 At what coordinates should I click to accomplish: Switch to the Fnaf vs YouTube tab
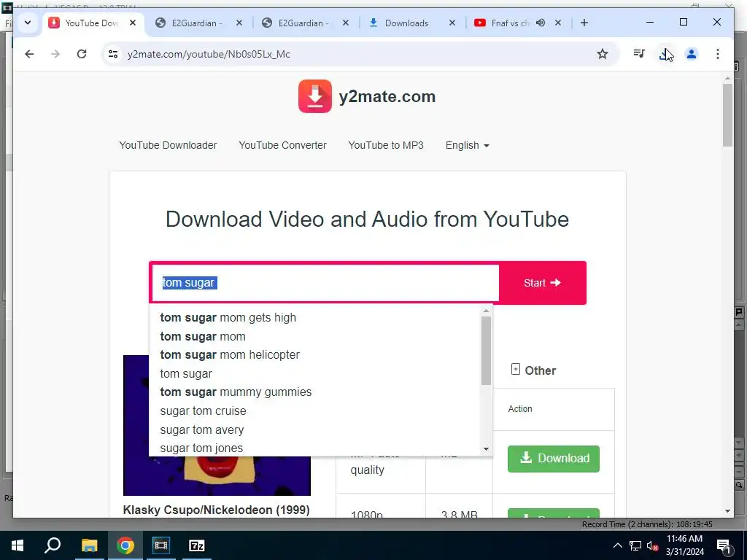point(510,23)
